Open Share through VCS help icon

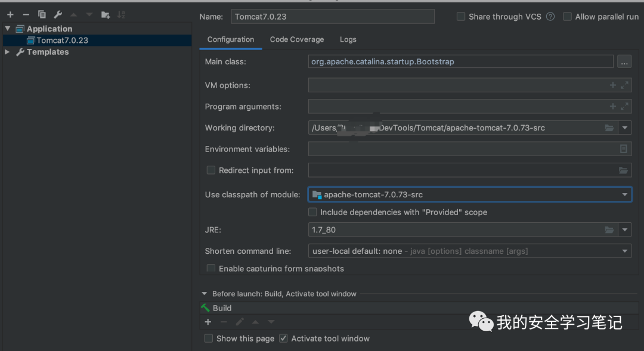click(550, 17)
